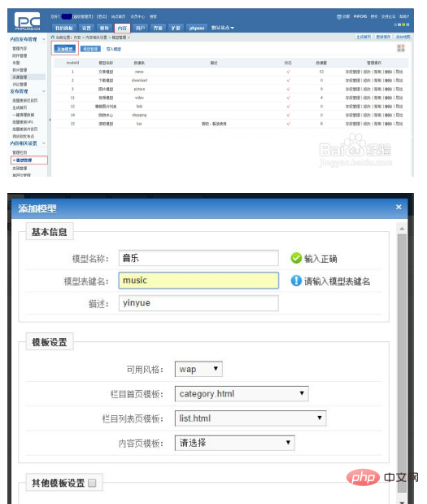Click the 搜索 link in the header
This screenshot has height=504, width=427.
pyautogui.click(x=153, y=16)
